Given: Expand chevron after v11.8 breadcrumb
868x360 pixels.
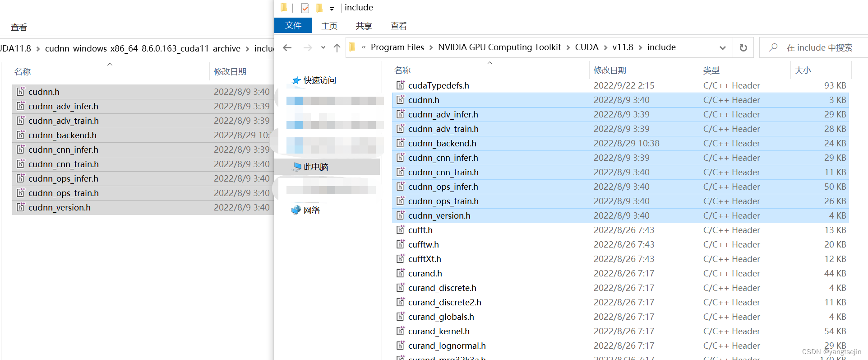Looking at the screenshot, I should tap(640, 47).
